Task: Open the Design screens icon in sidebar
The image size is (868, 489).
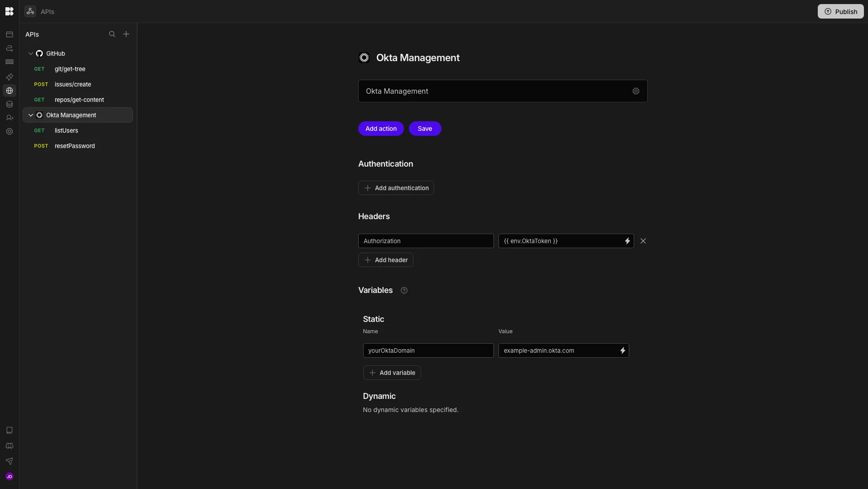Action: tap(9, 34)
